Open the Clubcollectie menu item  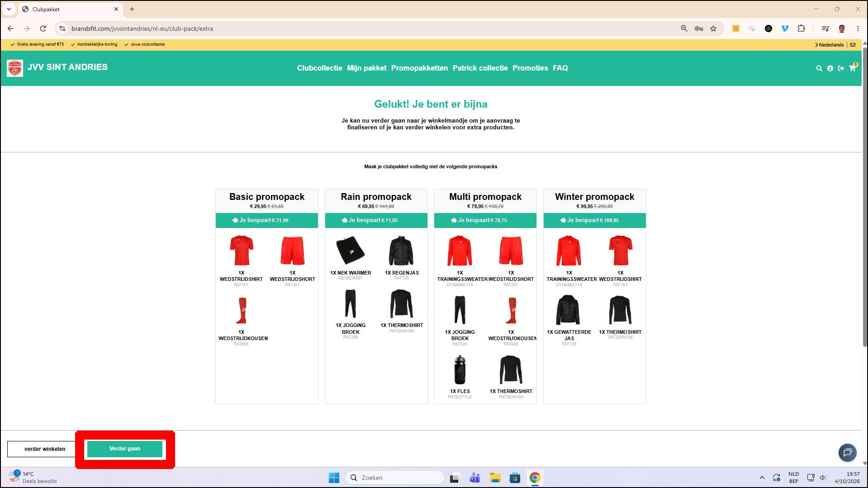[319, 68]
